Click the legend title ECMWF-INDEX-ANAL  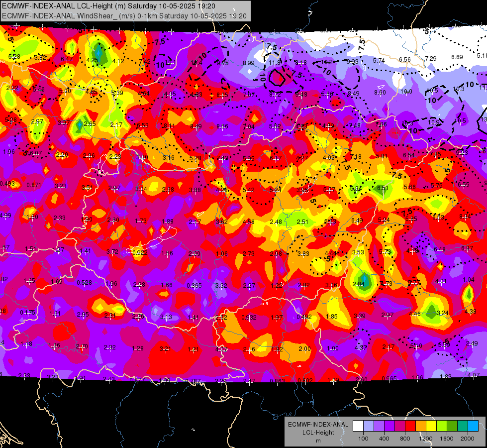point(318,425)
